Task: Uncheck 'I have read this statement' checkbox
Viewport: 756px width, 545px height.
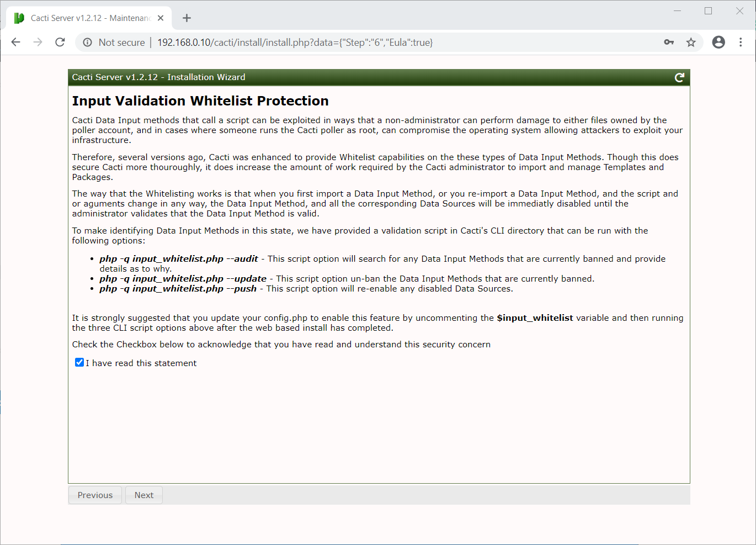Action: [79, 362]
